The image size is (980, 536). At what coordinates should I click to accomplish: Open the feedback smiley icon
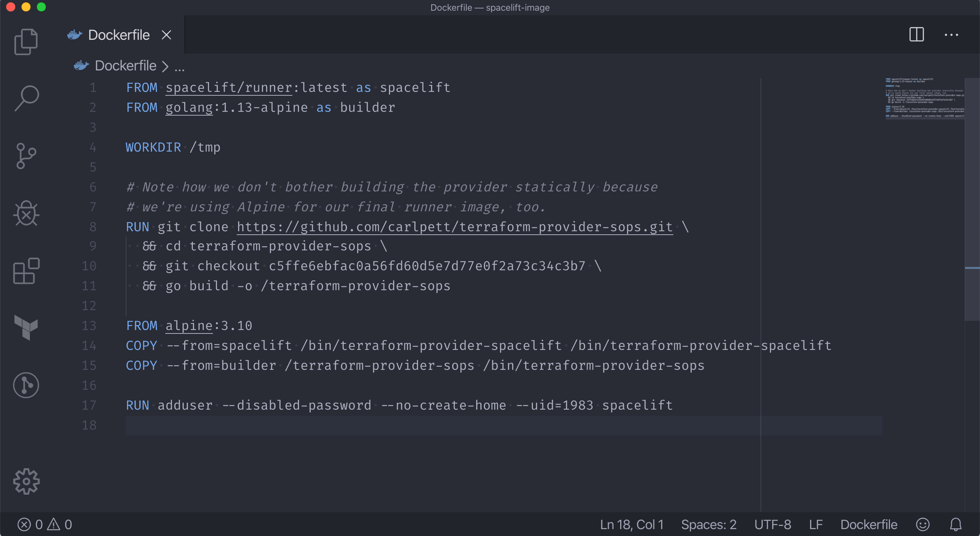tap(923, 525)
